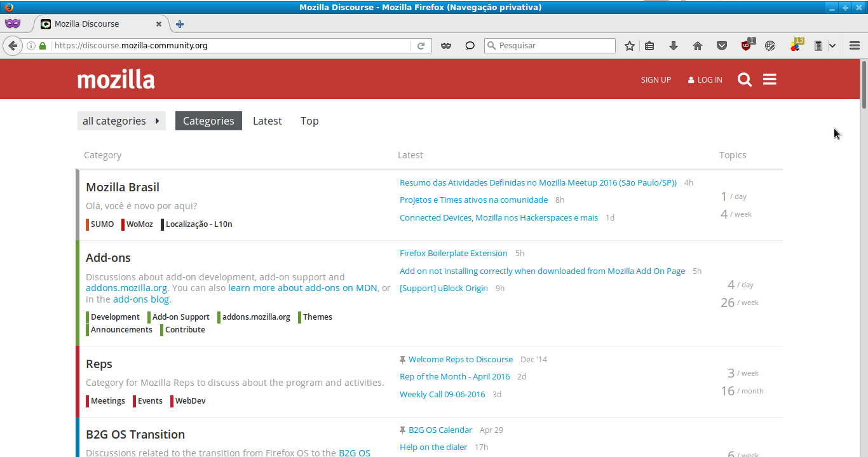Viewport: 868px width, 457px height.
Task: Go to Firefox Home page icon
Action: [x=698, y=46]
